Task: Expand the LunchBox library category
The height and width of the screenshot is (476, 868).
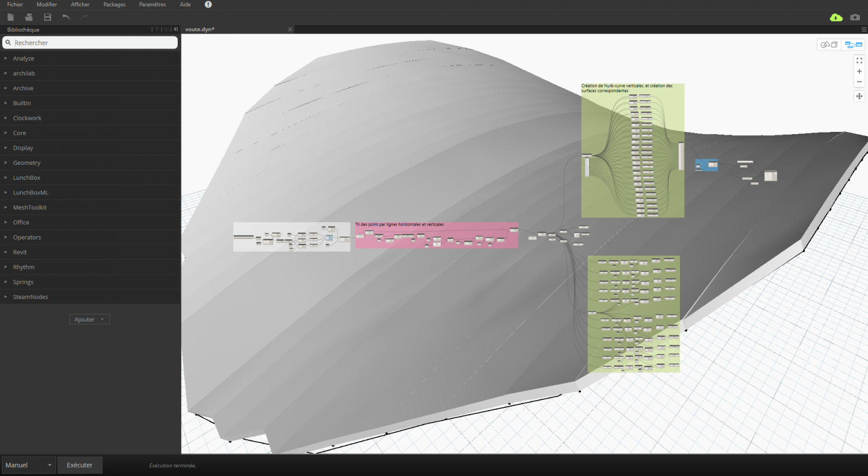Action: (27, 178)
